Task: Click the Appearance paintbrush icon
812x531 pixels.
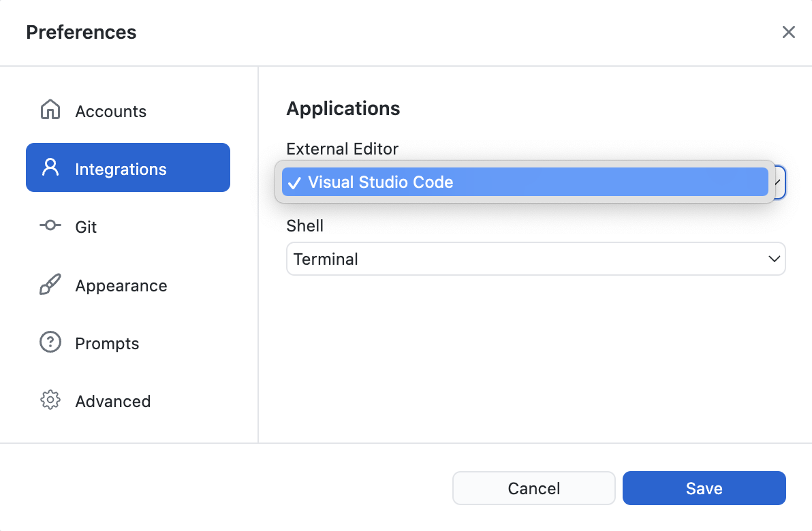Action: pyautogui.click(x=50, y=284)
